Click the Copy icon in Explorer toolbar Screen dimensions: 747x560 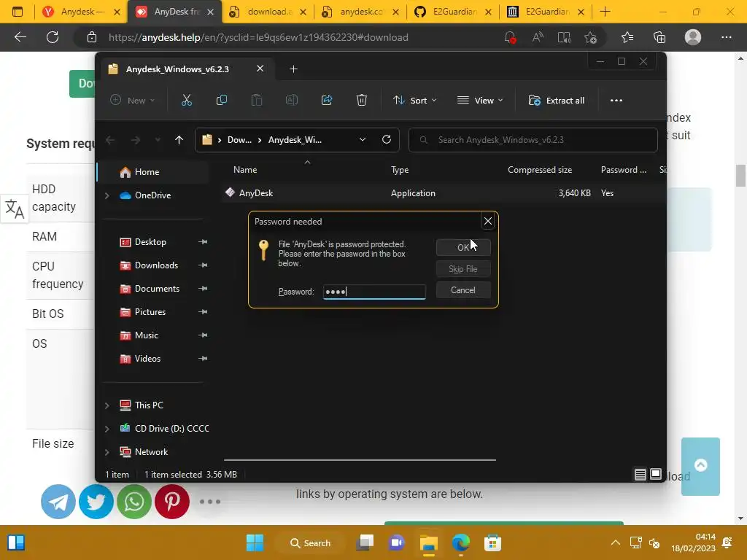[222, 101]
